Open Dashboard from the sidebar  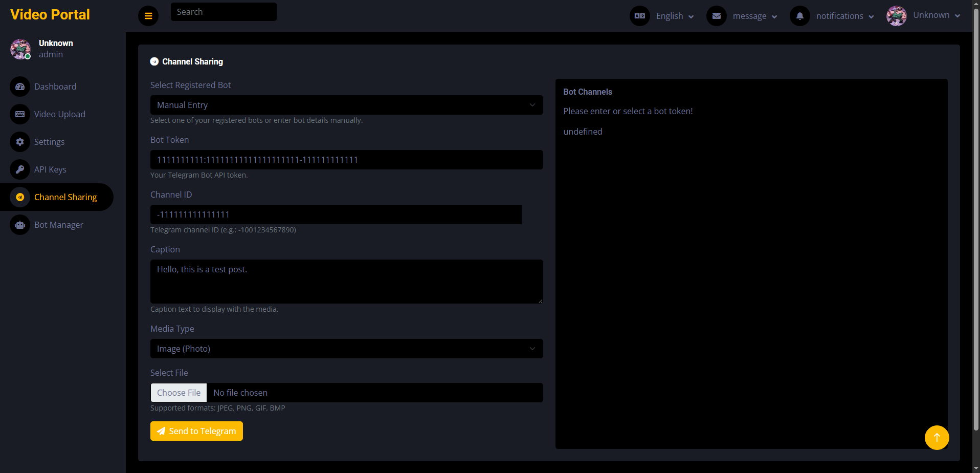(x=55, y=87)
